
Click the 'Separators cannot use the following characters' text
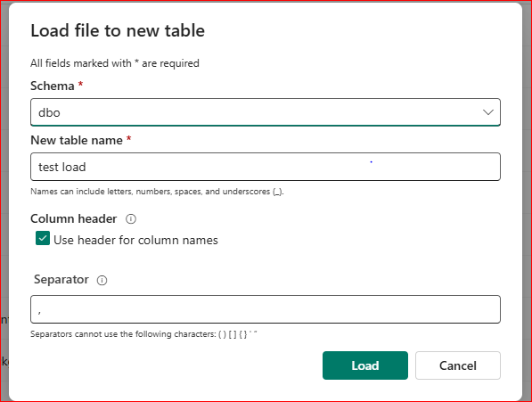tap(143, 334)
